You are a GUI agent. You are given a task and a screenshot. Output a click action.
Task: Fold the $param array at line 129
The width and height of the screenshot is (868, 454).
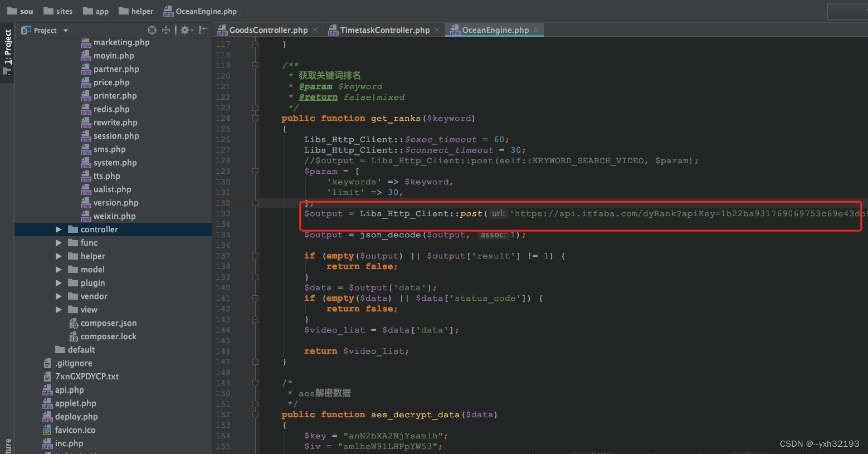pyautogui.click(x=255, y=171)
